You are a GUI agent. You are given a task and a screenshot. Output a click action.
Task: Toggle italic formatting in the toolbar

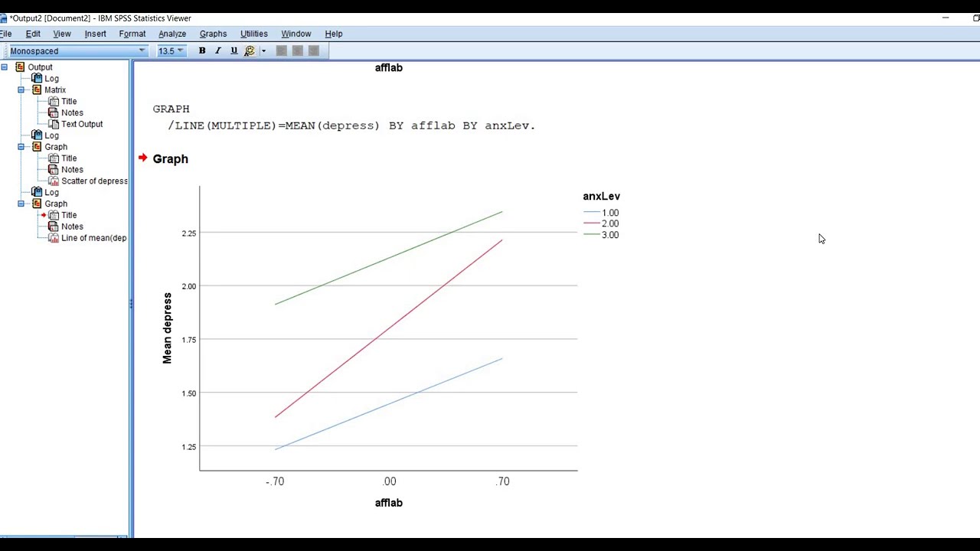click(218, 51)
